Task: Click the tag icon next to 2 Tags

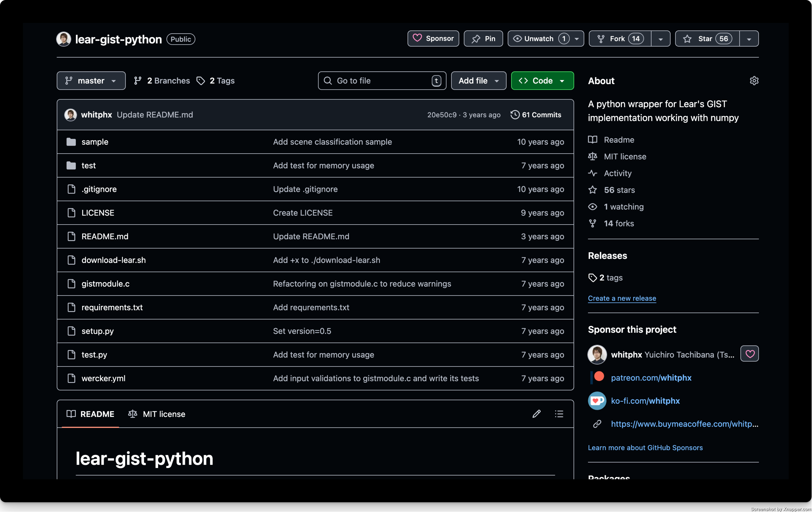Action: tap(201, 81)
